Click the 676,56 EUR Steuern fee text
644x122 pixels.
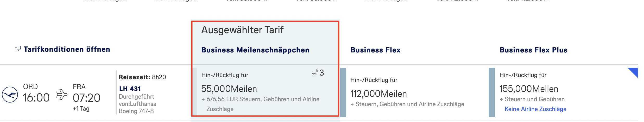point(260,99)
